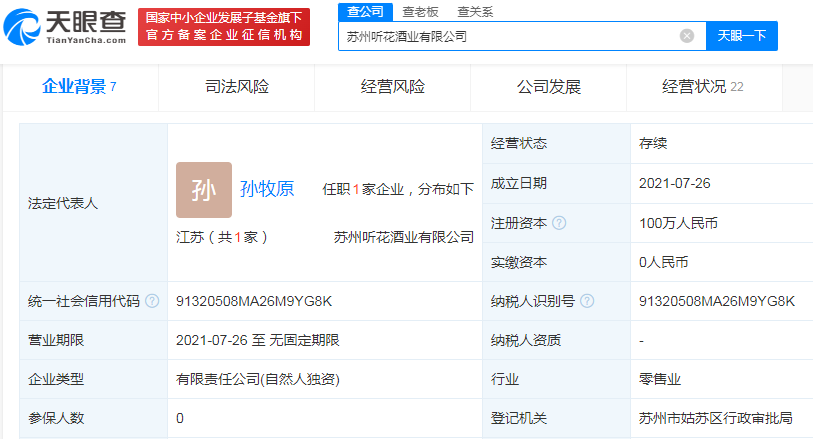813x439 pixels.
Task: Click the 企业类型 label cell
Action: pos(93,379)
